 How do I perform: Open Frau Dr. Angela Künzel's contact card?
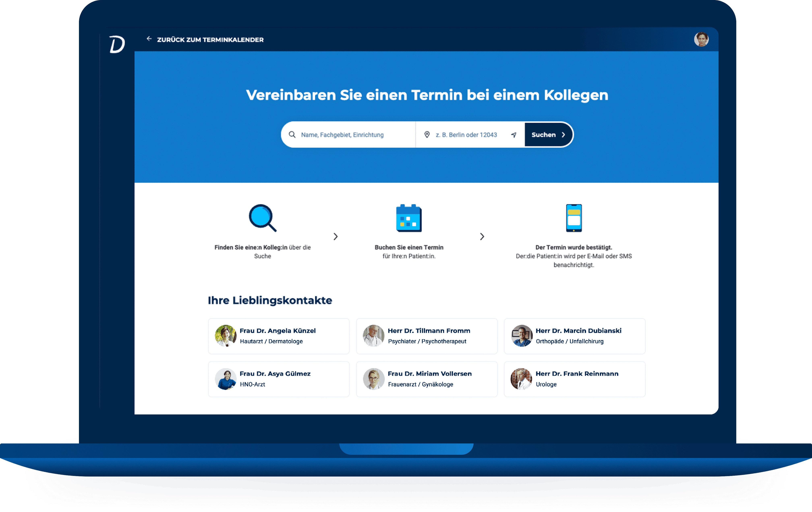point(279,336)
